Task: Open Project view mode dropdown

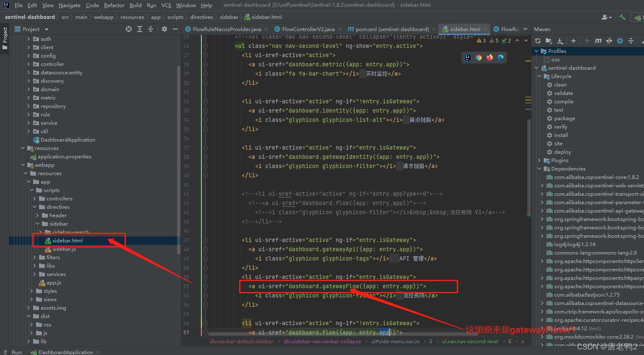Action: click(47, 29)
